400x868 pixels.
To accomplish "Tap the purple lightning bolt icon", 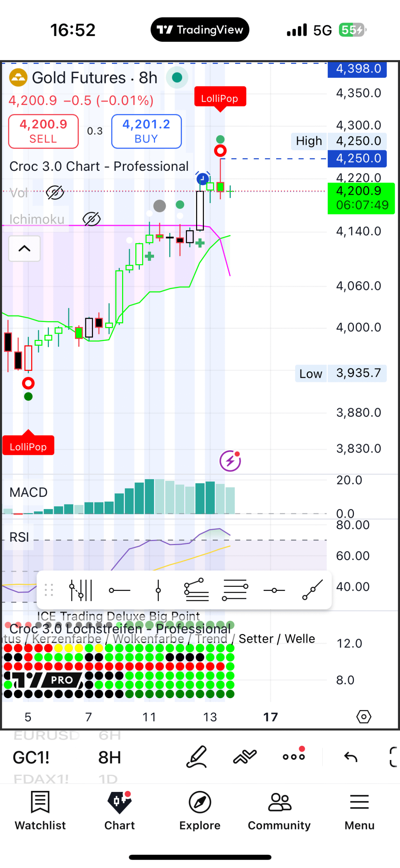I will pos(230,461).
